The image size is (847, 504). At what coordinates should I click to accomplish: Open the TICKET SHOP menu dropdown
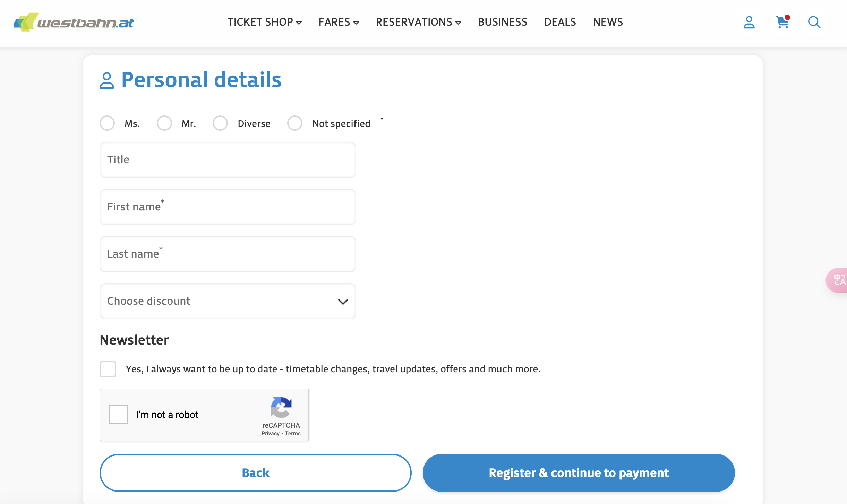click(265, 22)
